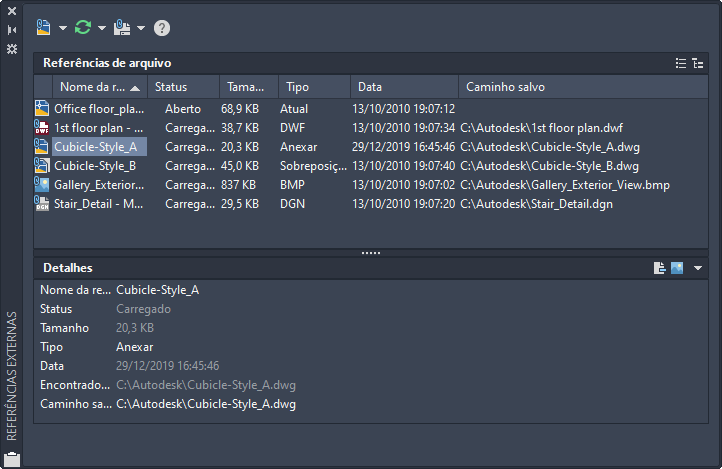722x469 pixels.
Task: Switch file references to List View
Action: click(681, 63)
